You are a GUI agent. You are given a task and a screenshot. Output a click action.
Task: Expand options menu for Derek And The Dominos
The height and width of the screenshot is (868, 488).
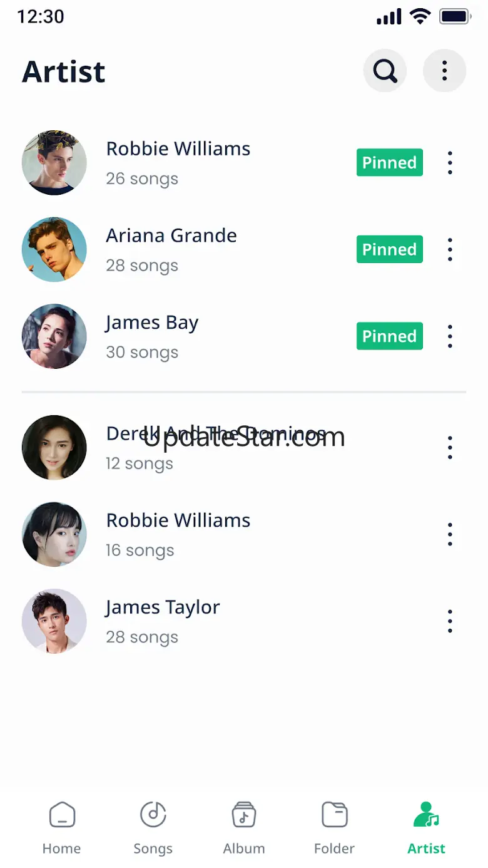[x=450, y=448]
